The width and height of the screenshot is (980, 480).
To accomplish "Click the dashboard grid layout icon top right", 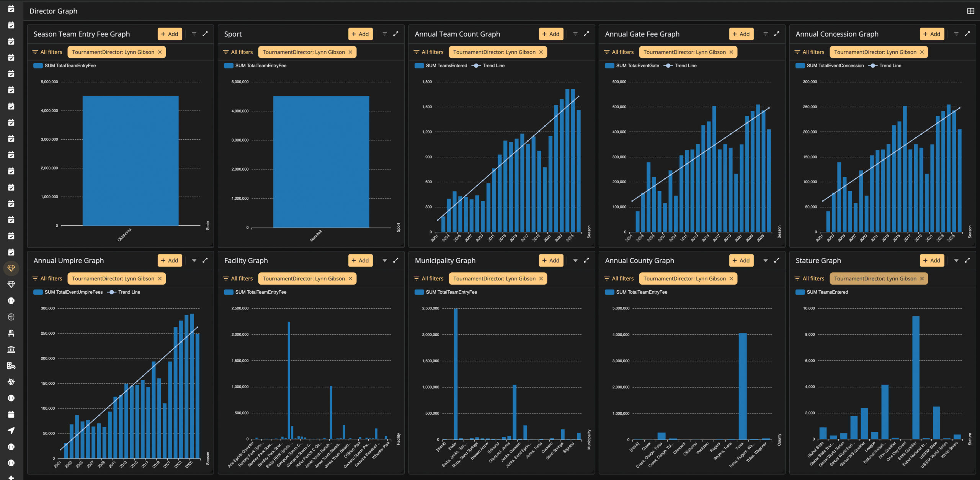I will pos(970,11).
